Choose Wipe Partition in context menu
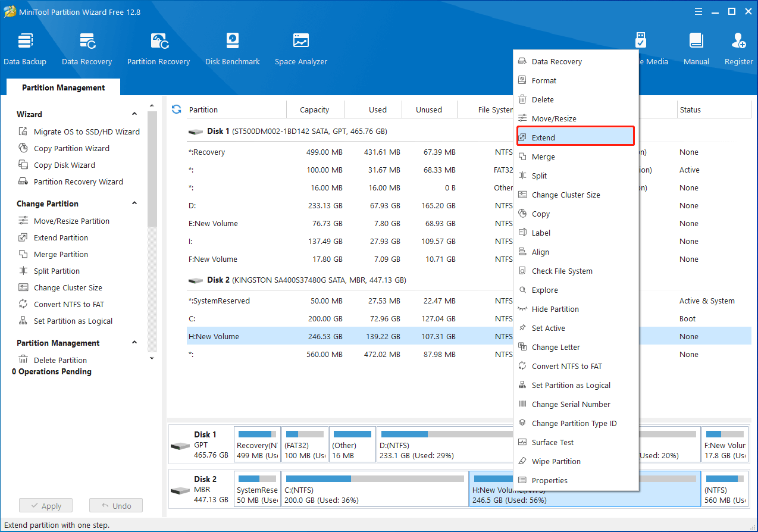 tap(556, 461)
